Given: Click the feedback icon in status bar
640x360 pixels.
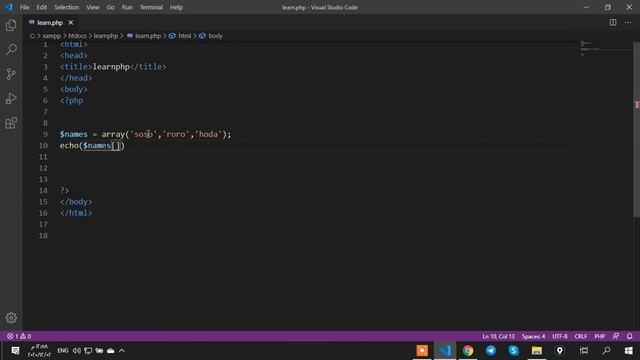Looking at the screenshot, I should pyautogui.click(x=616, y=336).
